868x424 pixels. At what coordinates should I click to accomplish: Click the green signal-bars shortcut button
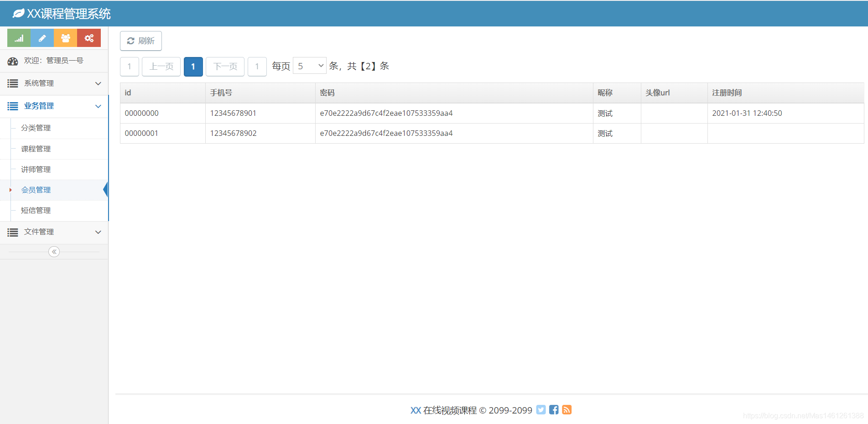point(19,38)
